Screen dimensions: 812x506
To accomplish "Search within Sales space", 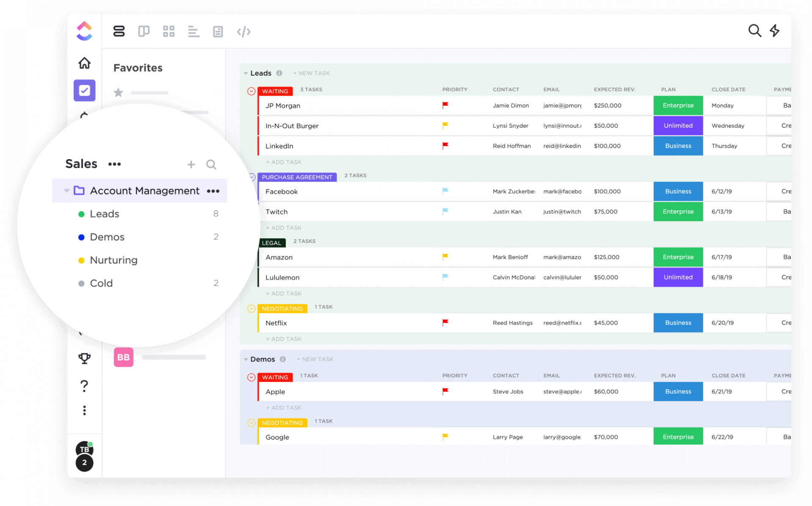I will [211, 164].
